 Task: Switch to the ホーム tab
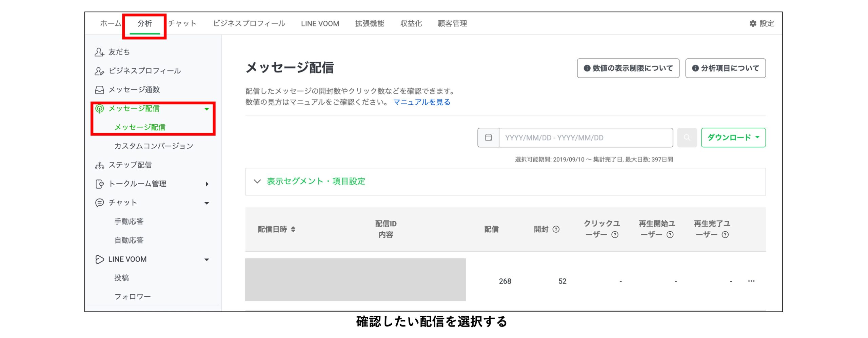pyautogui.click(x=110, y=23)
